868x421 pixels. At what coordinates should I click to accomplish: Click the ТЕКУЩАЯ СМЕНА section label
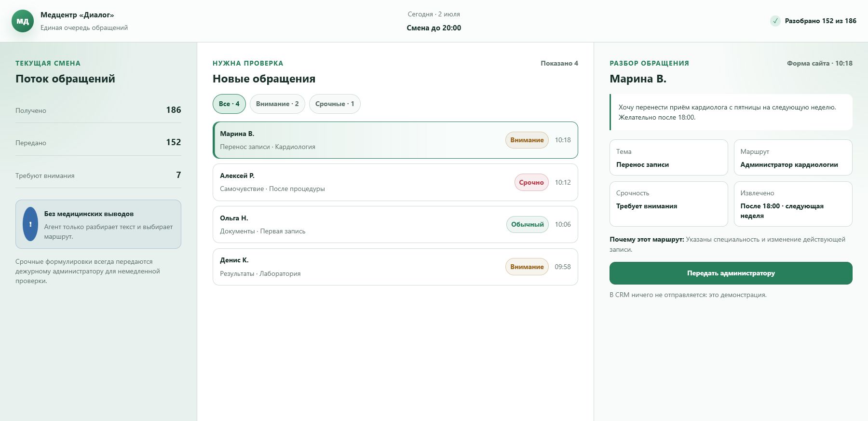(x=48, y=63)
